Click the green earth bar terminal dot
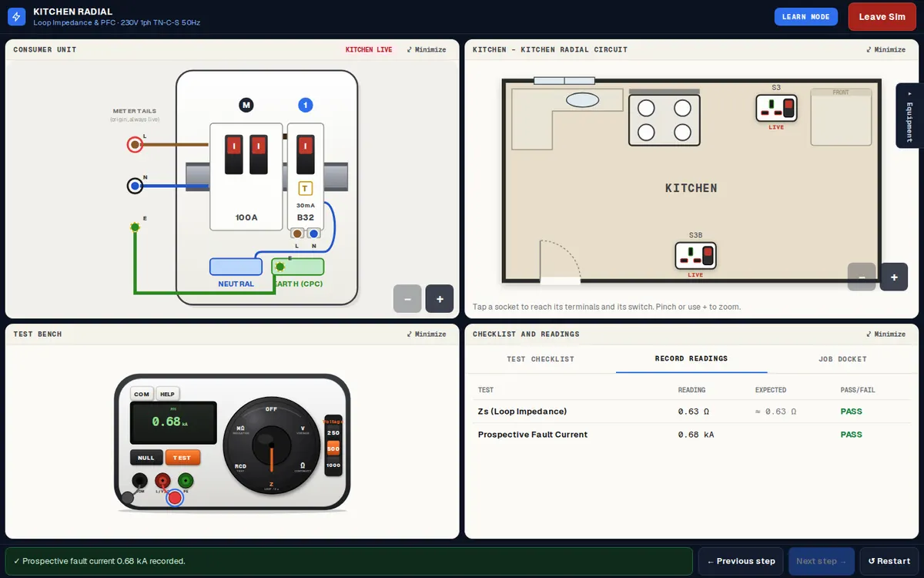Image resolution: width=924 pixels, height=578 pixels. tap(280, 267)
